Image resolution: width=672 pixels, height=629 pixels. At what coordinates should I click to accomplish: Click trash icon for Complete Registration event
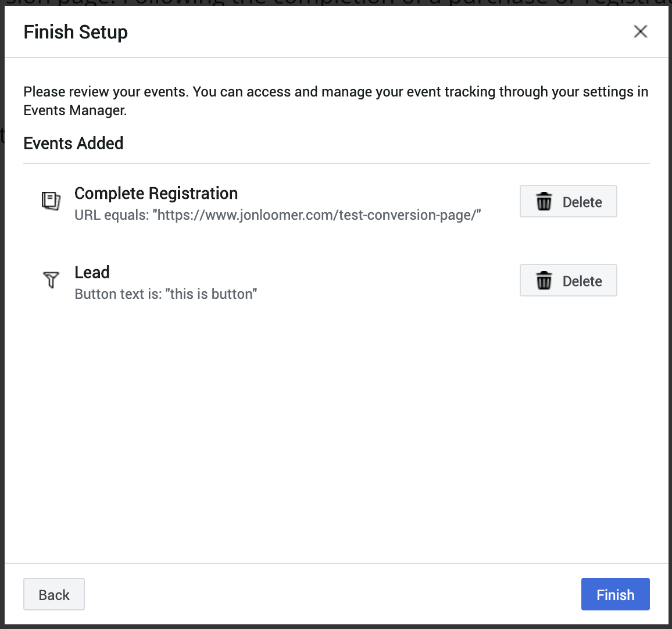coord(544,202)
